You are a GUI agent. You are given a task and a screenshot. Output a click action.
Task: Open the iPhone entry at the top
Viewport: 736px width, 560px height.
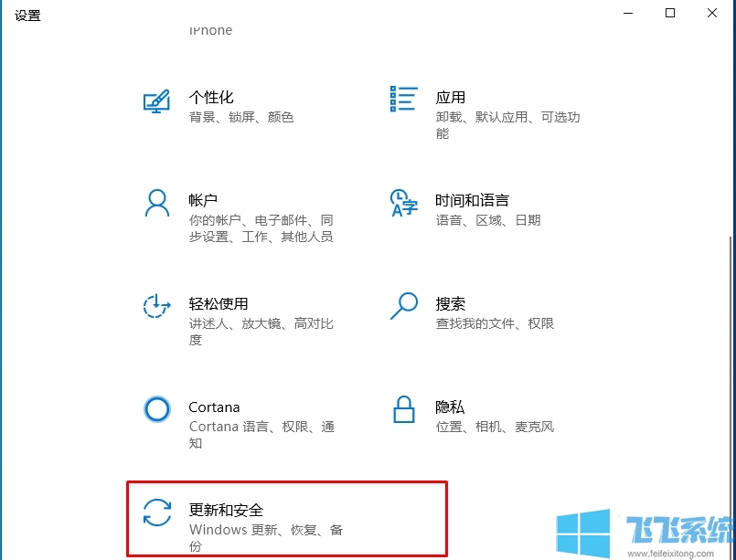click(x=210, y=30)
